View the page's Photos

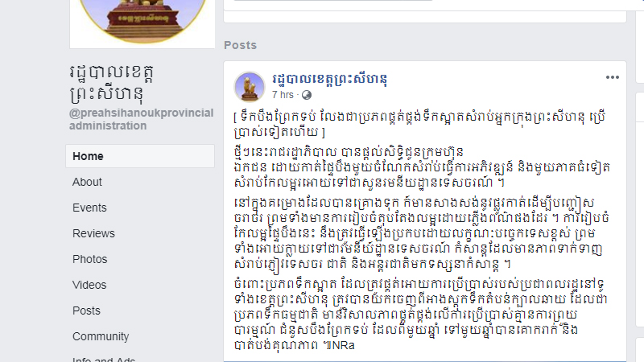90,259
